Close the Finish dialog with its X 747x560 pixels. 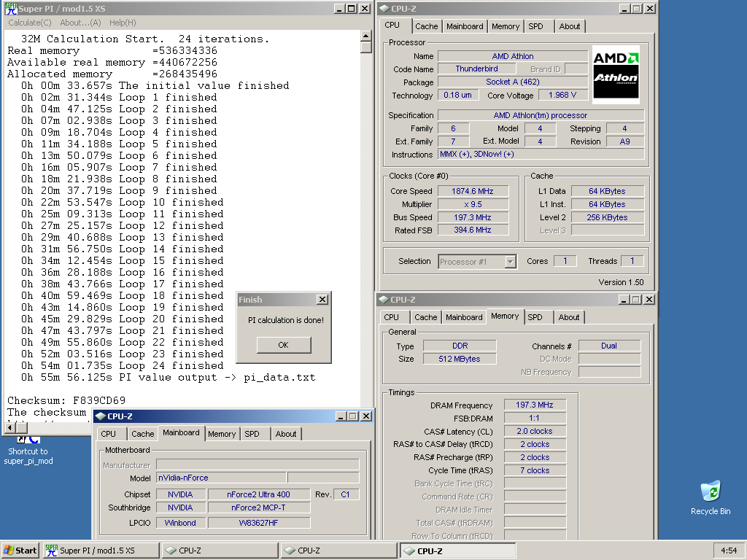(322, 300)
